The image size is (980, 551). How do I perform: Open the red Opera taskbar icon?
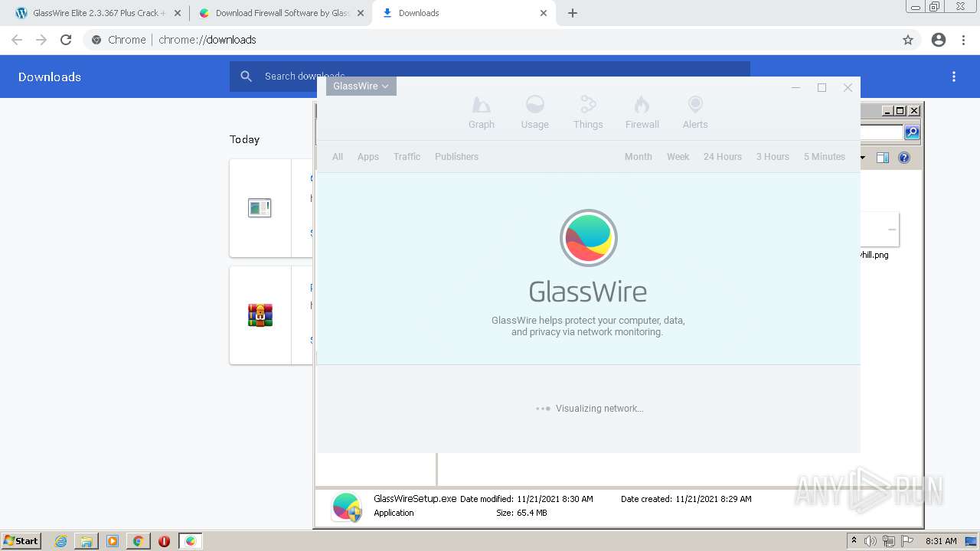pos(164,541)
